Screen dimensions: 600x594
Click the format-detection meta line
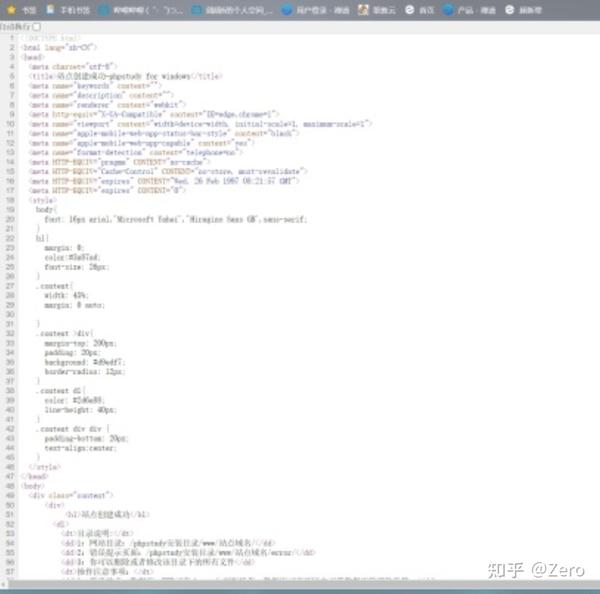pos(136,152)
